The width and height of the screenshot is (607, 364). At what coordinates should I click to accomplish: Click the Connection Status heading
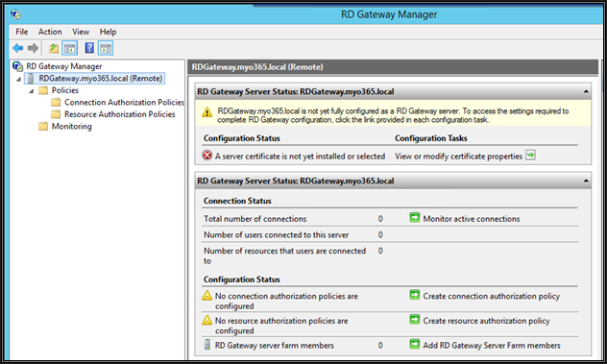237,201
